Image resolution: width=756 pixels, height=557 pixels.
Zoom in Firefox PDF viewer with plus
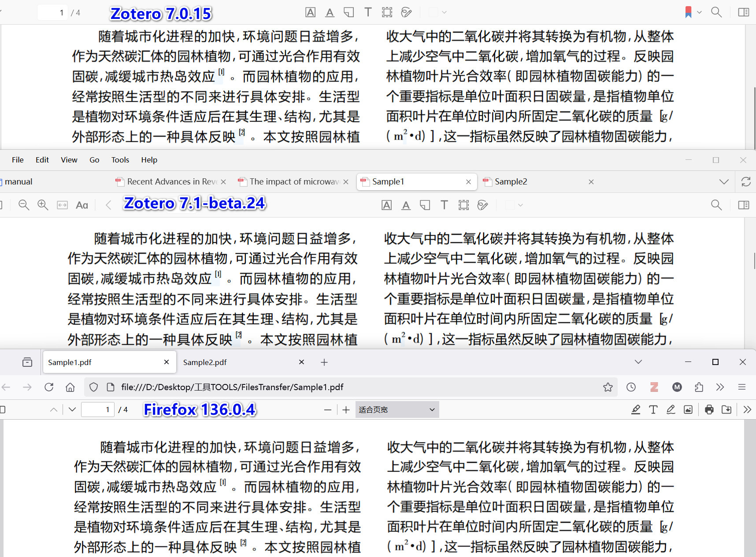coord(346,409)
